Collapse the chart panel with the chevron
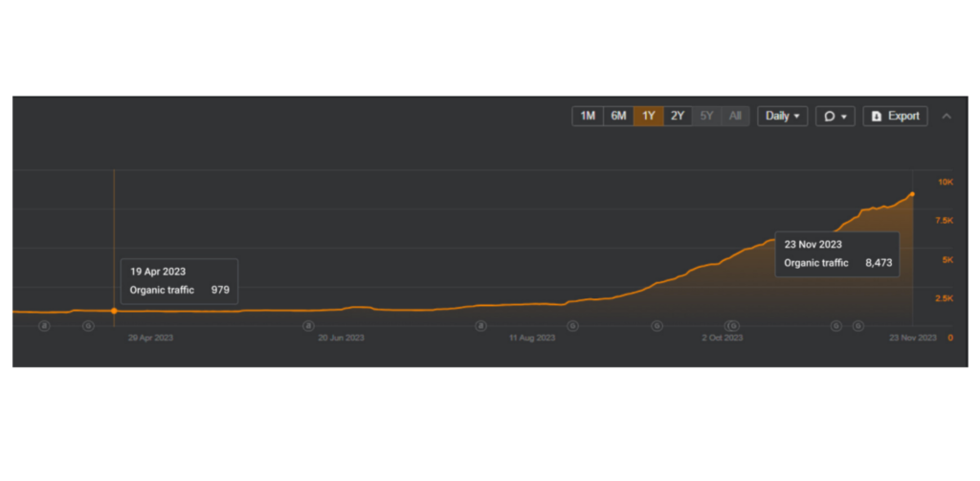Viewport: 980px width, 481px height. (947, 116)
